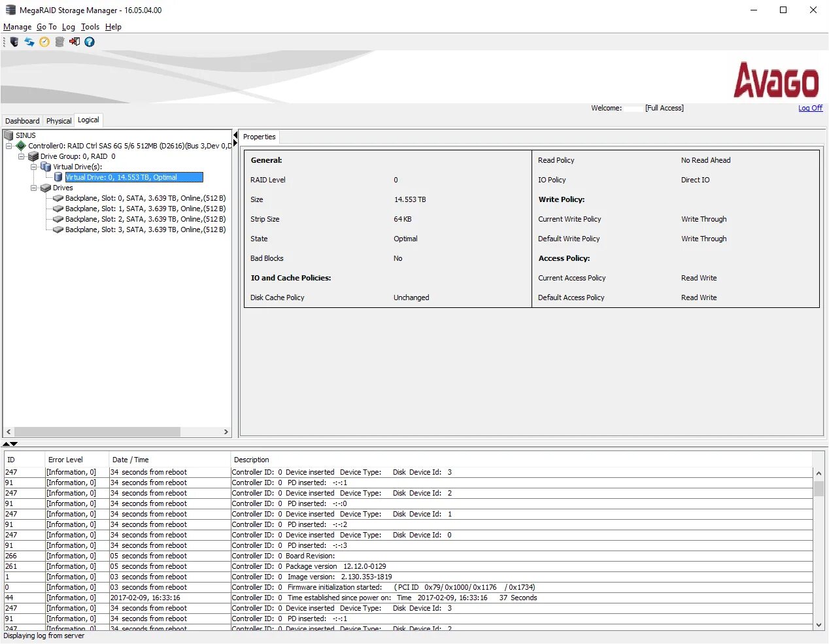Click the Strip Size value '64 KB'
The image size is (829, 644).
[402, 219]
